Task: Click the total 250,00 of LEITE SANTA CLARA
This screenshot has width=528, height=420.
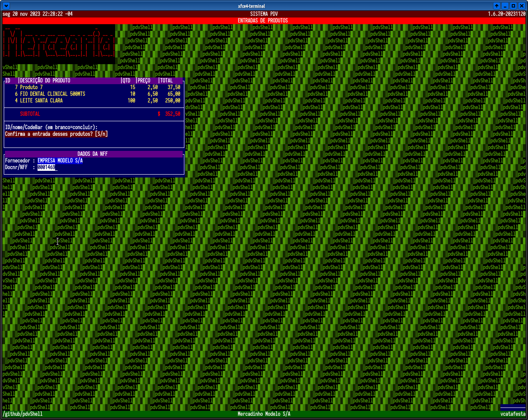Action: [173, 100]
